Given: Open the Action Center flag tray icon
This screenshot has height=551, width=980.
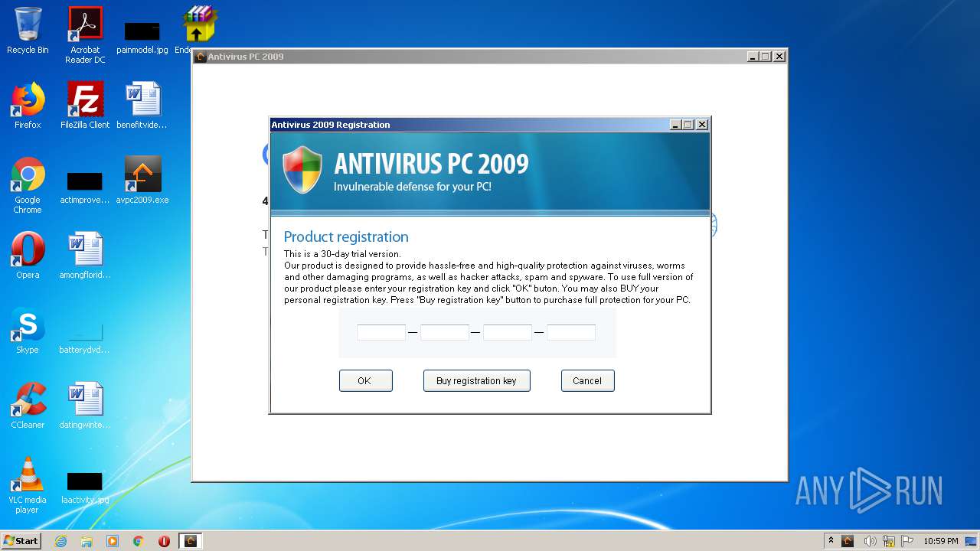Looking at the screenshot, I should 907,541.
